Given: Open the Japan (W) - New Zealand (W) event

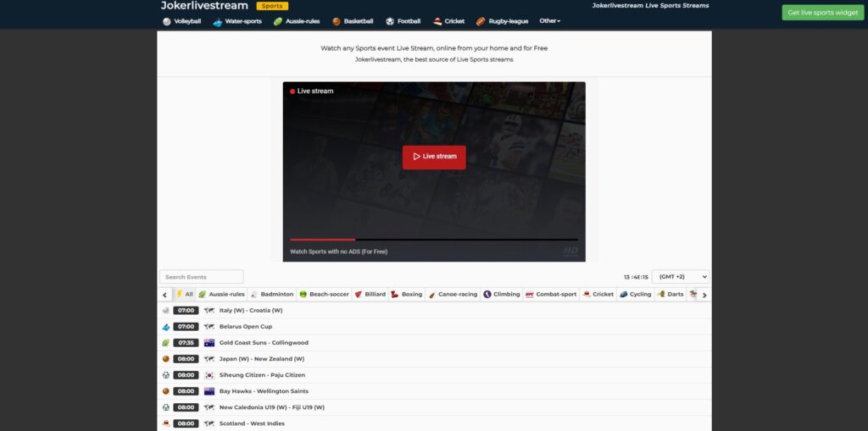Looking at the screenshot, I should tap(262, 359).
